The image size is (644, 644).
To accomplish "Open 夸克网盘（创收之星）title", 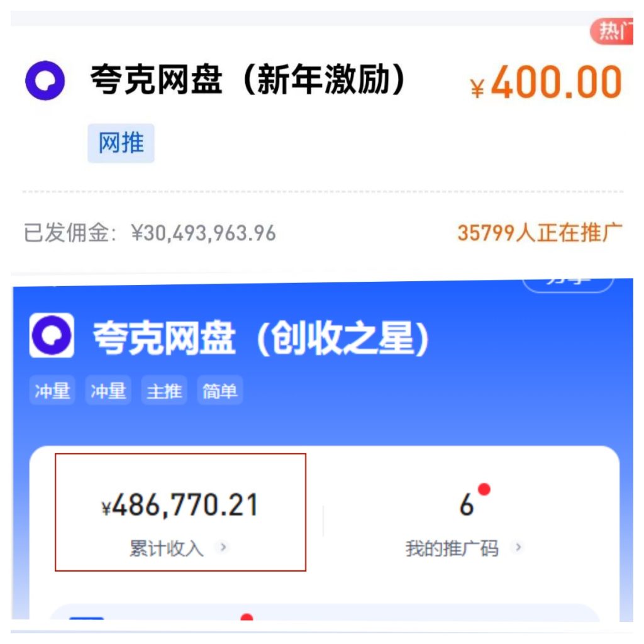I will pos(261,338).
